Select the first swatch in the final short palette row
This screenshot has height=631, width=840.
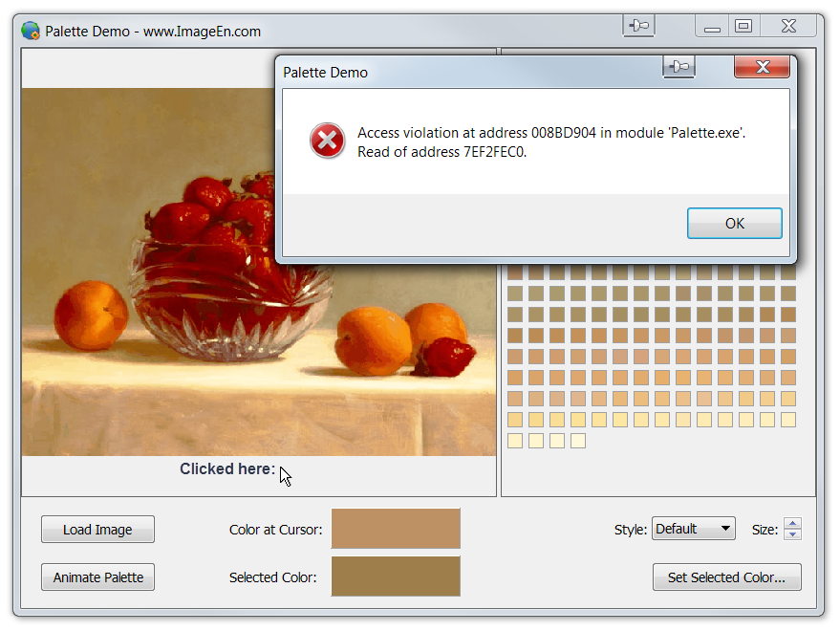[x=515, y=441]
